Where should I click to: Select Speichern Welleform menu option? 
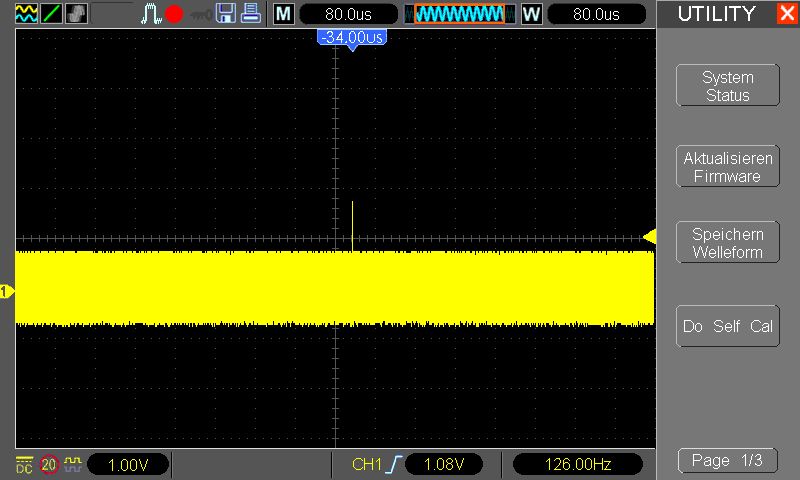(x=727, y=243)
